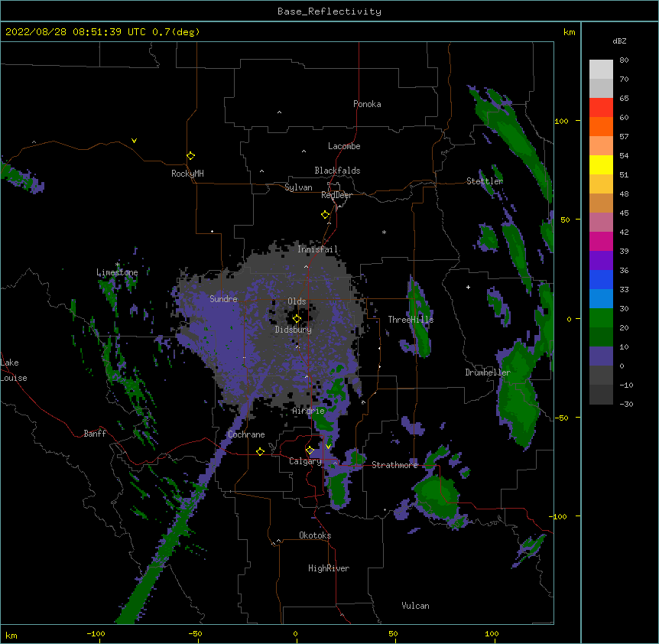Click the magenta 42 dBZ legend swatch
The width and height of the screenshot is (659, 644).
pos(601,241)
